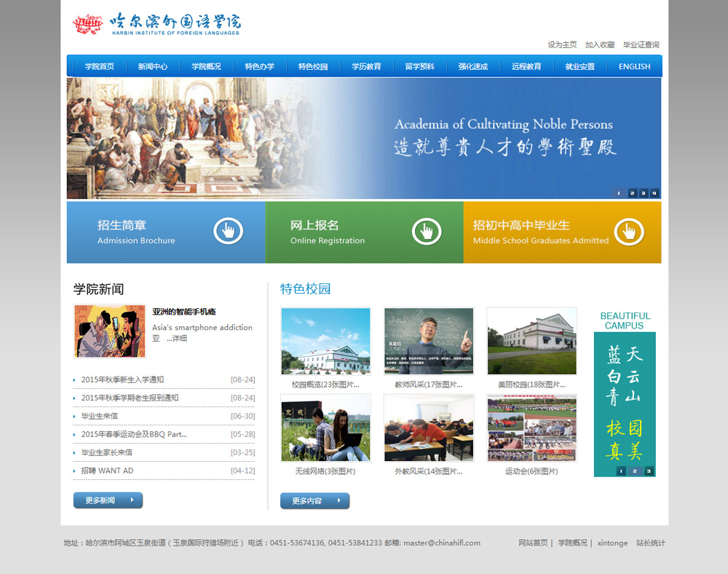Select Beautiful Campus slide 3 indicator
Image resolution: width=728 pixels, height=574 pixels.
coord(649,471)
